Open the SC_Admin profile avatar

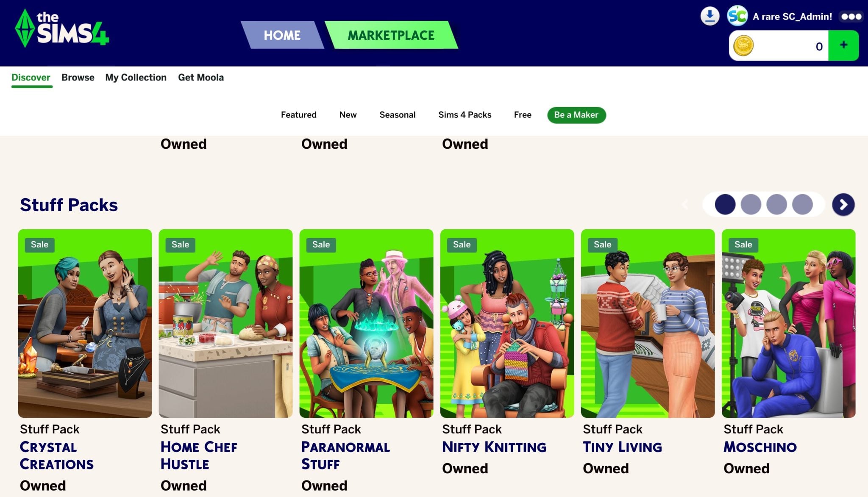pos(737,16)
